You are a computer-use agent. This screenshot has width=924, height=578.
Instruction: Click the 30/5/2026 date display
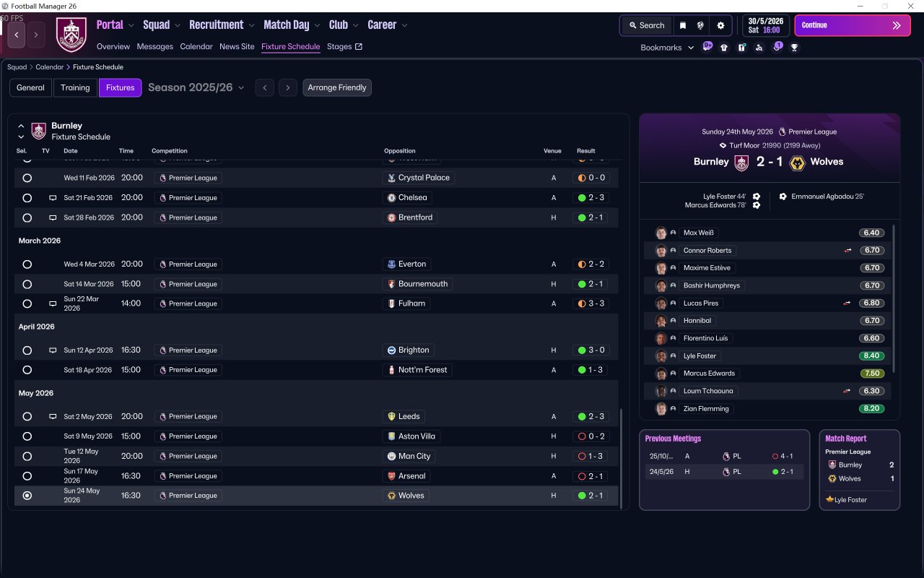point(766,25)
